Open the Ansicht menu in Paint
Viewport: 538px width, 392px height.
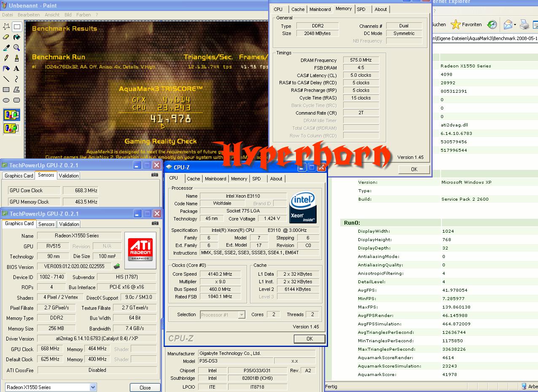click(x=52, y=15)
